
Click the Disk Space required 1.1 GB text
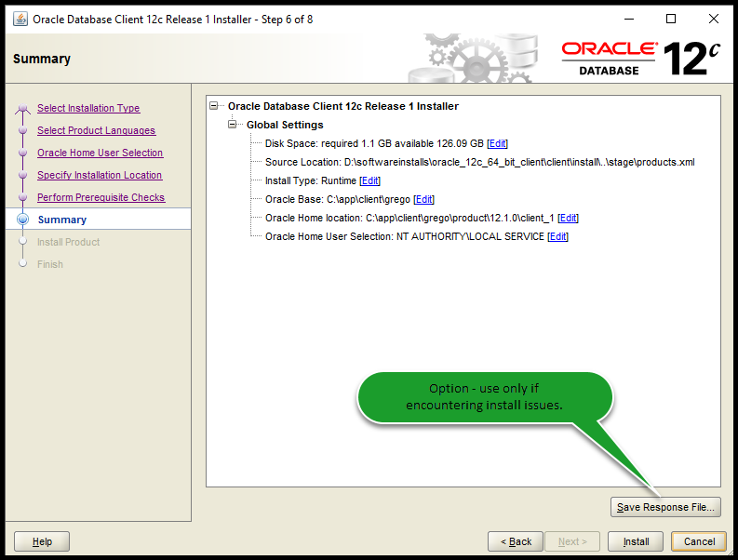pos(374,143)
